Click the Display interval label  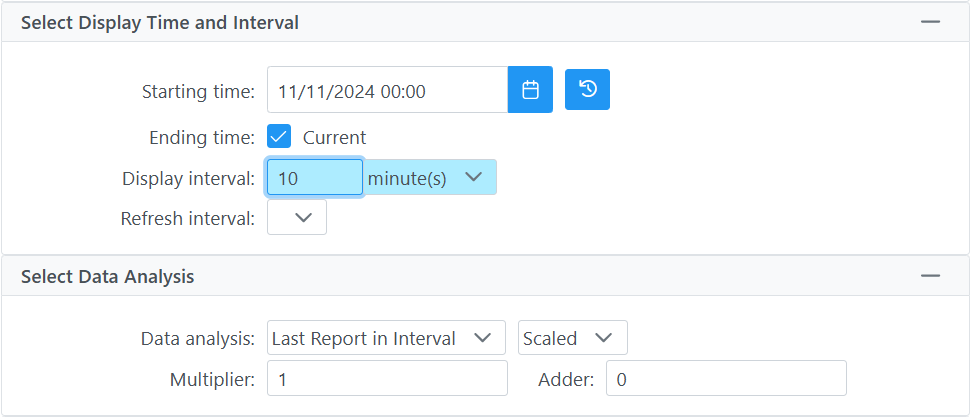coord(188,178)
